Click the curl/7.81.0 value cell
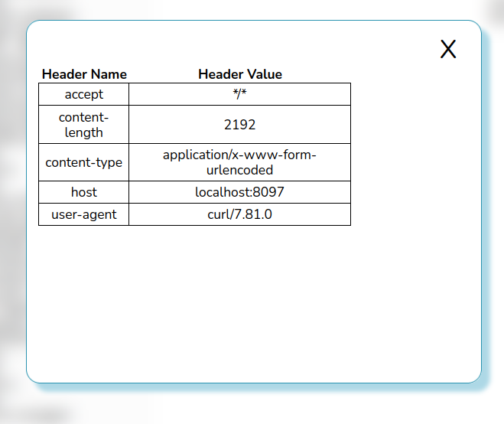The height and width of the screenshot is (424, 504). pos(239,214)
